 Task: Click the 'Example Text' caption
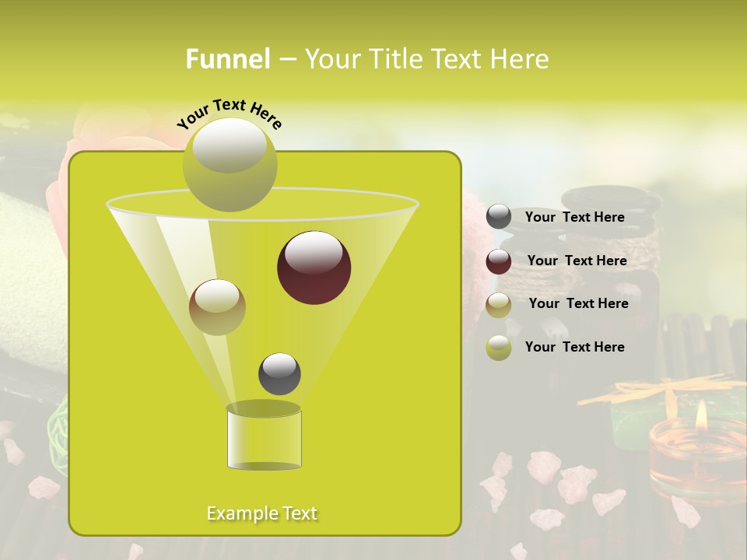click(261, 513)
